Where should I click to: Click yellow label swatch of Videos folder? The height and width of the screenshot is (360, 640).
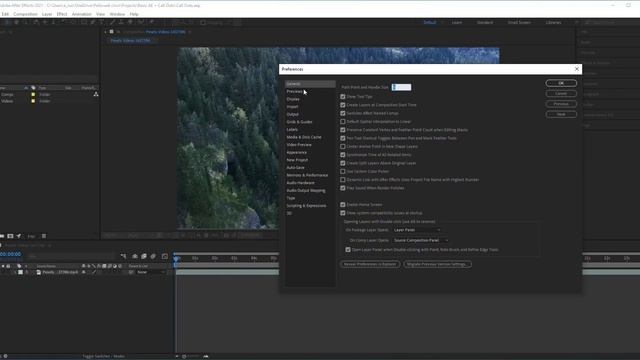coord(33,101)
